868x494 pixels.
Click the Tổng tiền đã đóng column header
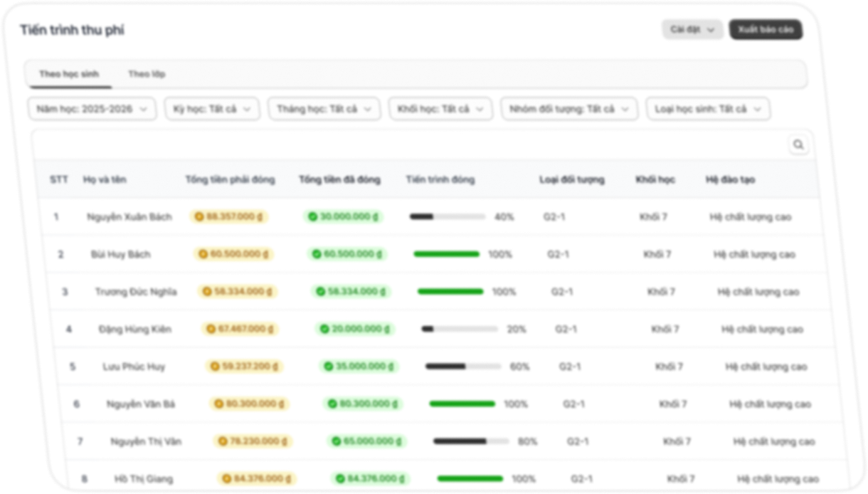pos(339,179)
